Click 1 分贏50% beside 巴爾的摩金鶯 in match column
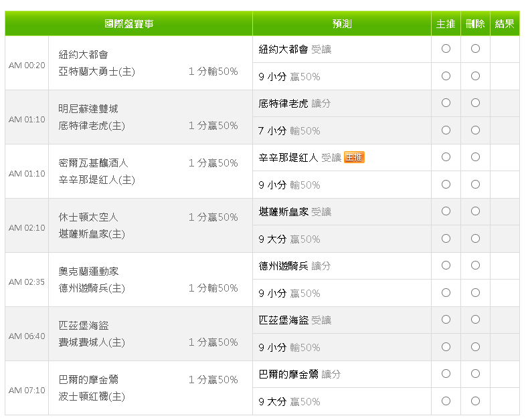 coord(213,380)
